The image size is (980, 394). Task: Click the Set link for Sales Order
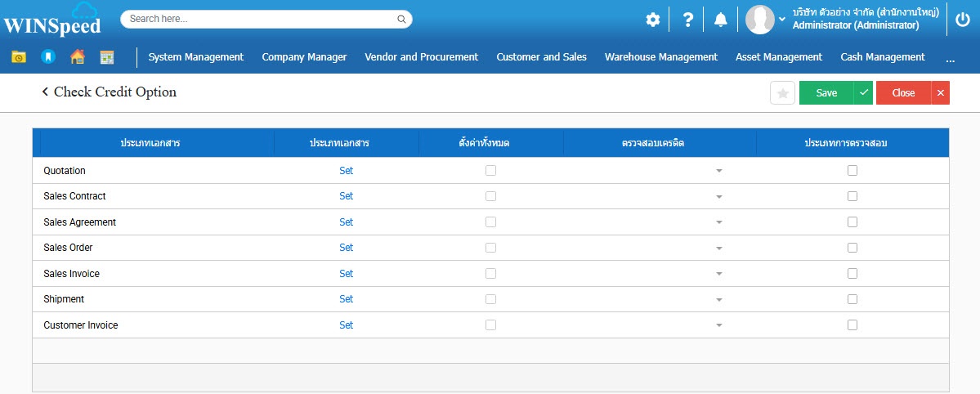tap(347, 248)
